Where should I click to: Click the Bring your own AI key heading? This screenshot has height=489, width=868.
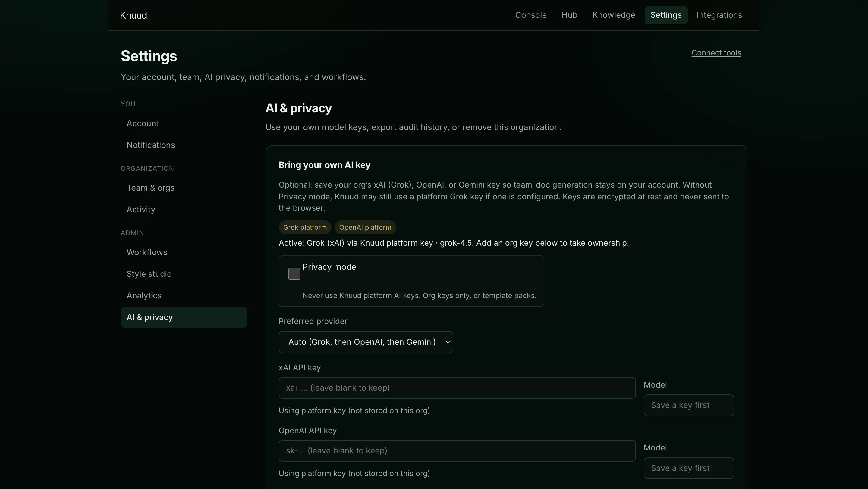[x=324, y=165]
